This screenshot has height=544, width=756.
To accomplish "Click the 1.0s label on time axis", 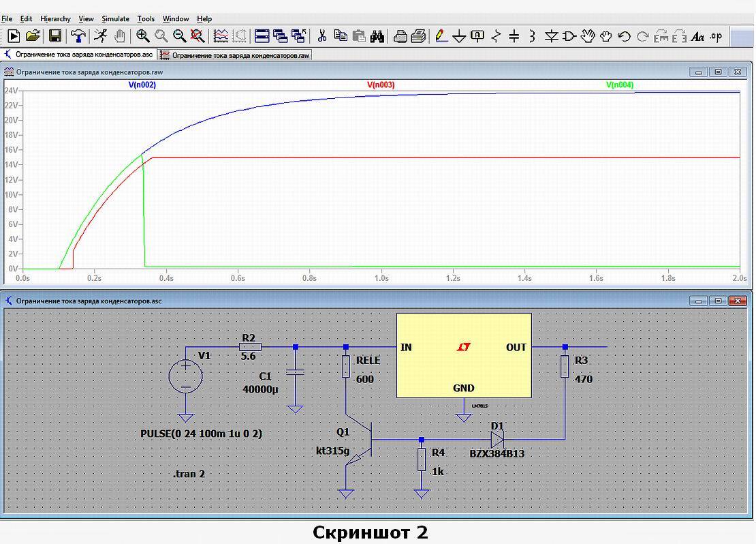I will coord(381,279).
